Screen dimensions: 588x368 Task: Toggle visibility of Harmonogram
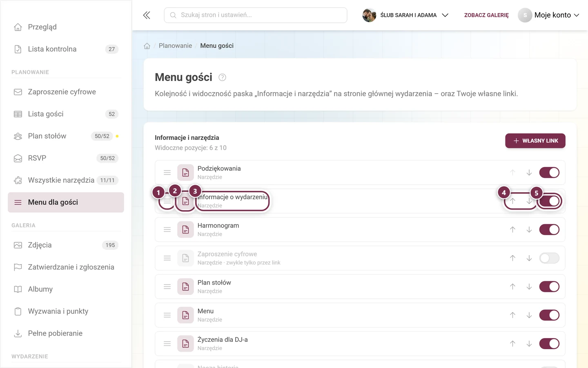549,230
